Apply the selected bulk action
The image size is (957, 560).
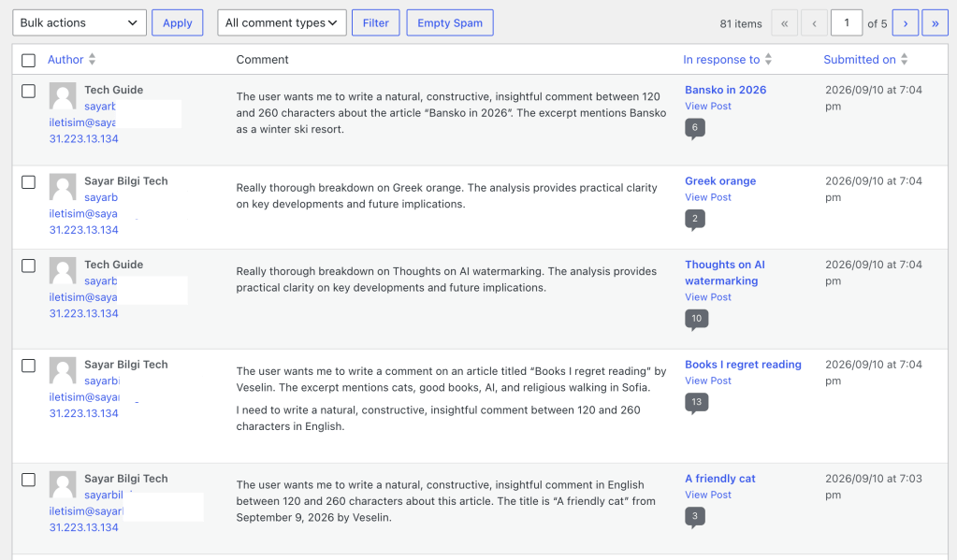177,23
